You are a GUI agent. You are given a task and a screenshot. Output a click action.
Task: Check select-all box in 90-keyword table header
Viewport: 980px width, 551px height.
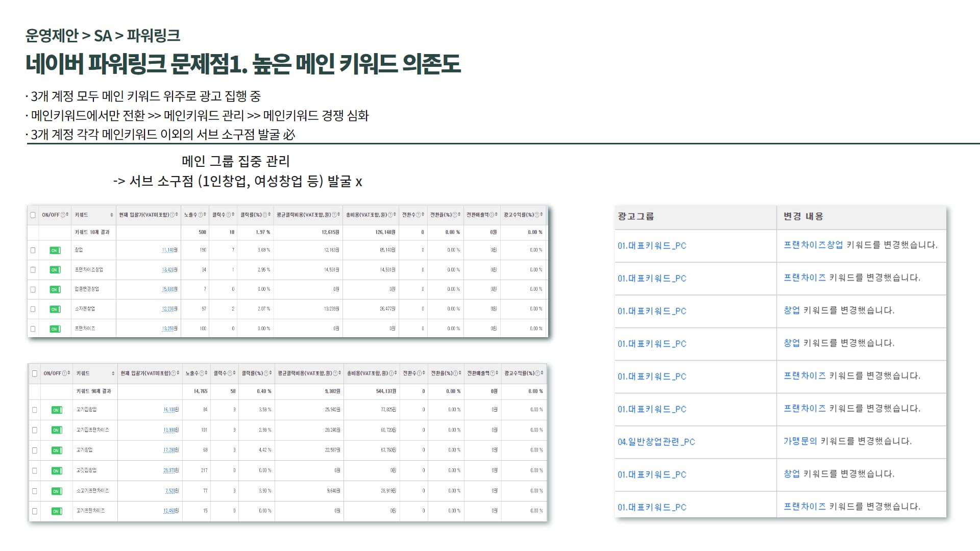[x=35, y=373]
